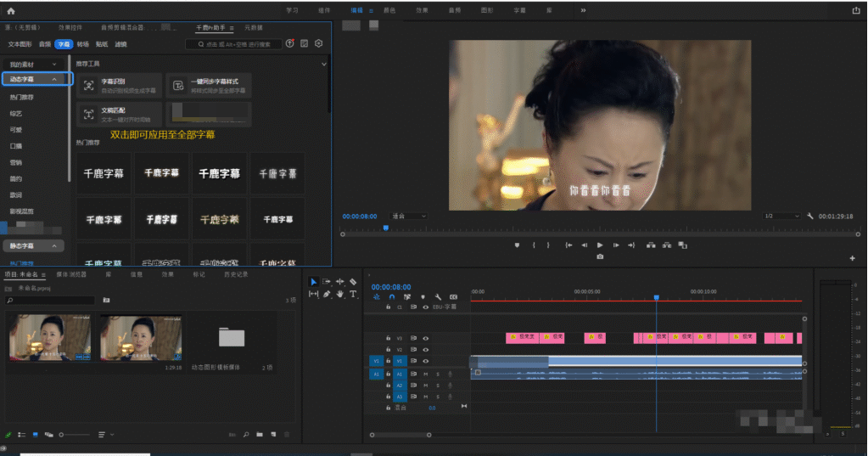Click the Export Frame camera icon
This screenshot has height=456, width=868.
pos(600,256)
